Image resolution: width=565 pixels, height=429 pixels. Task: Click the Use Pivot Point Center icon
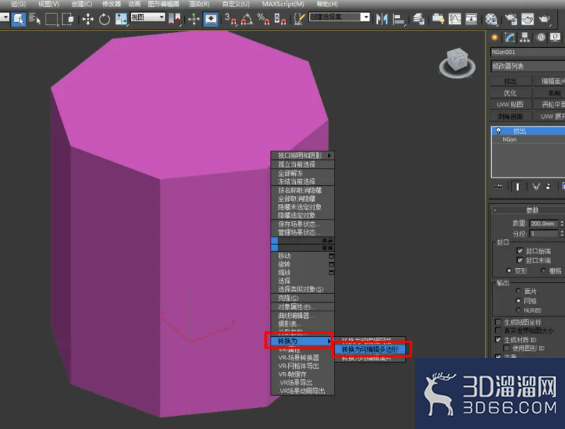[x=175, y=19]
